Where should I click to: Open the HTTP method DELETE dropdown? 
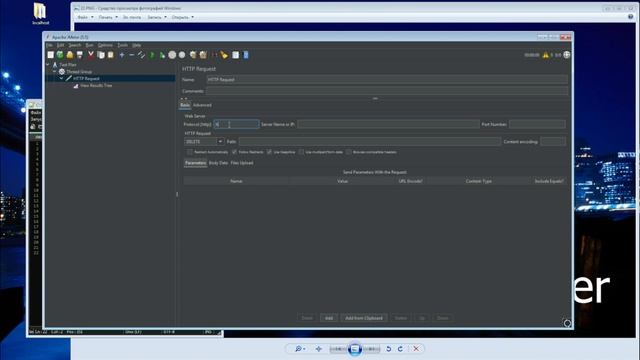tap(220, 141)
